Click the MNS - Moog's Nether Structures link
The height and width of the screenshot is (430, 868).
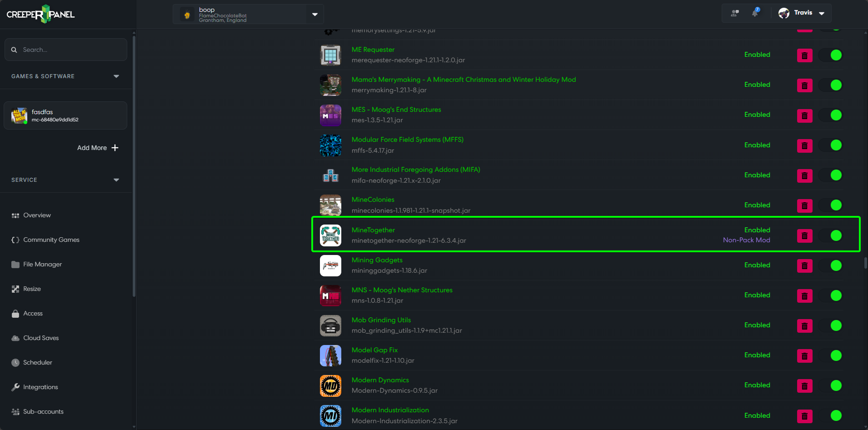(402, 290)
